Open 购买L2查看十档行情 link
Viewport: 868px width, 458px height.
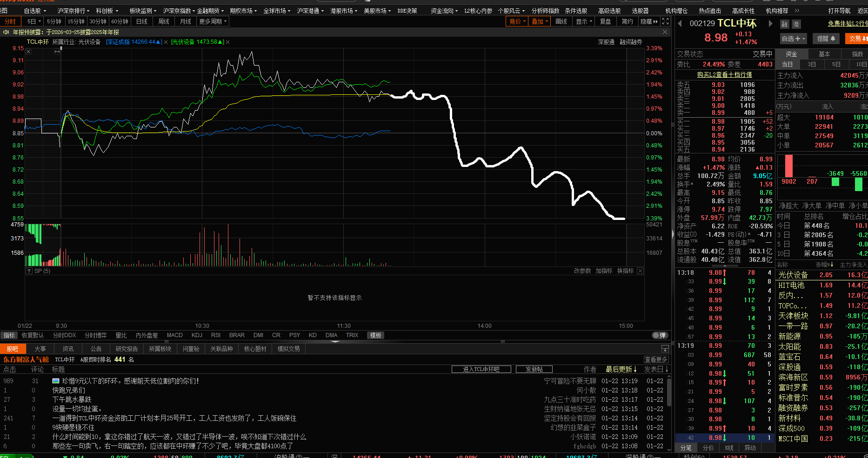click(725, 75)
